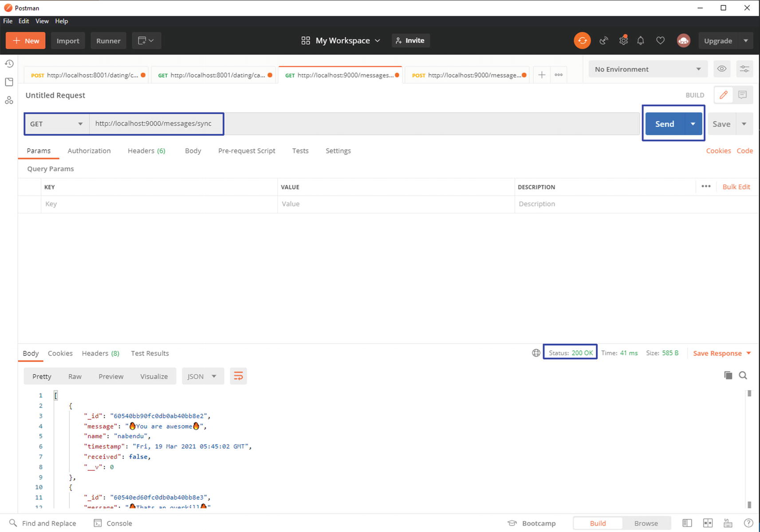Switch to Browse mode in footer

646,523
